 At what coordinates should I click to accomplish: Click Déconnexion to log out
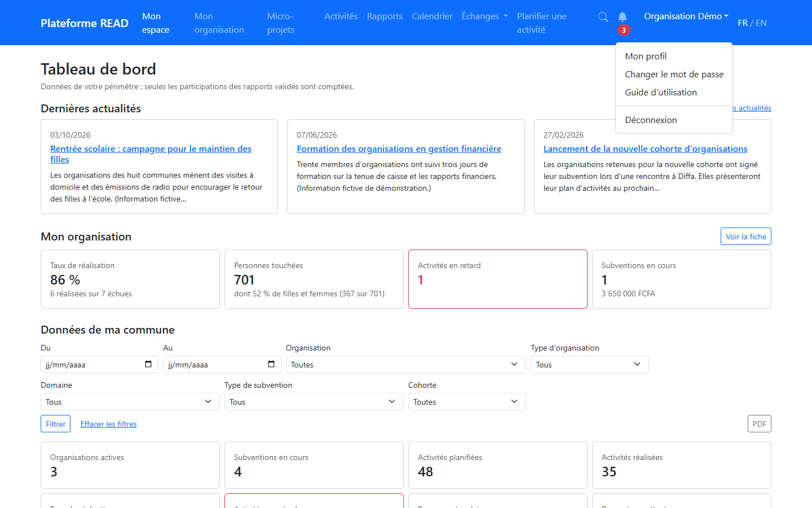point(674,120)
